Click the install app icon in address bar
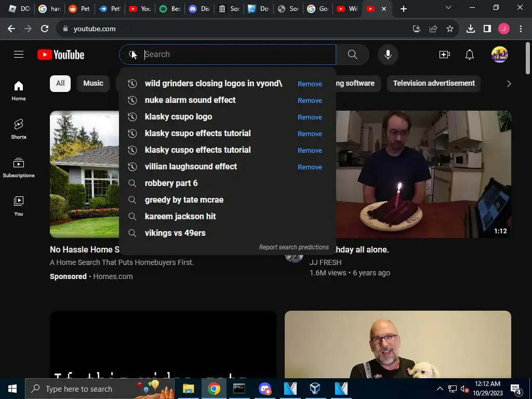Image resolution: width=532 pixels, height=399 pixels. click(x=417, y=29)
